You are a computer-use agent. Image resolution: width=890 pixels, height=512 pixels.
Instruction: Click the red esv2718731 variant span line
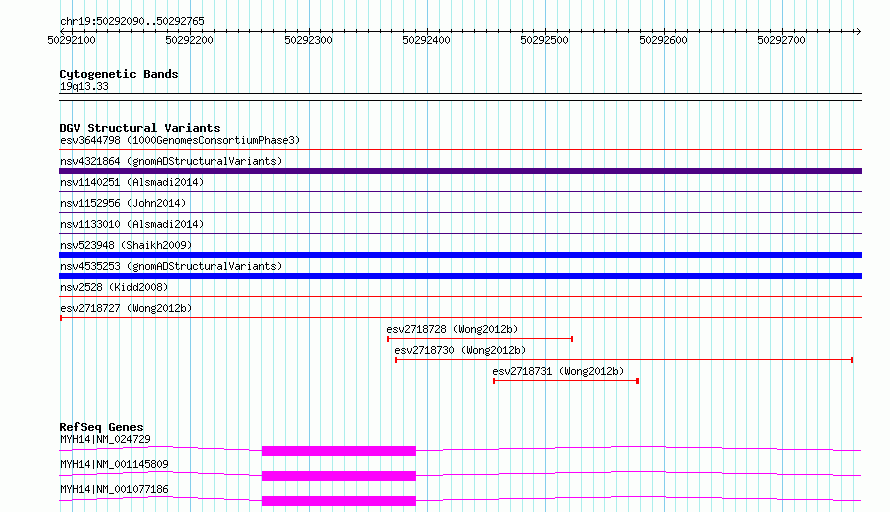point(566,381)
